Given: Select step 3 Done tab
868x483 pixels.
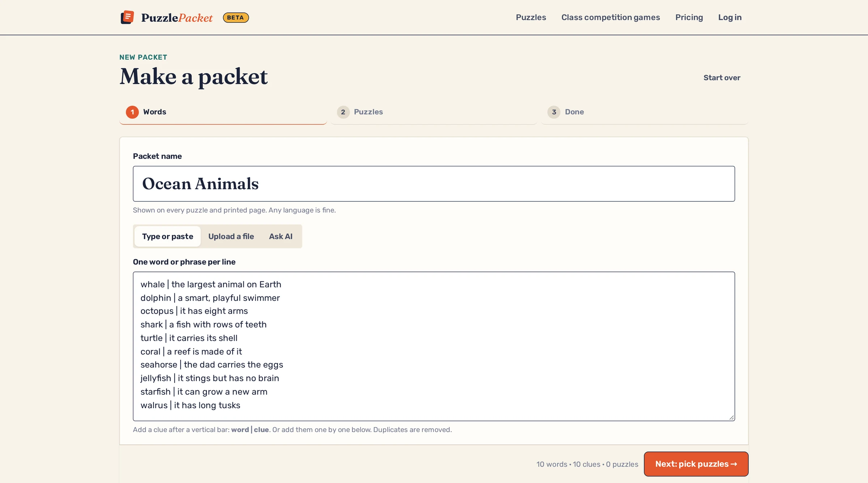Looking at the screenshot, I should [x=644, y=112].
